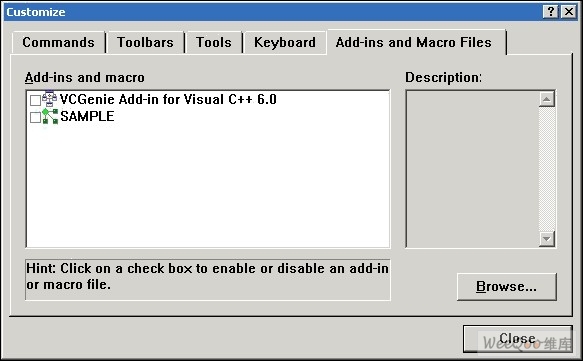Viewport: 583px width, 361px height.
Task: Enable the SAMPLE checkbox
Action: [35, 117]
